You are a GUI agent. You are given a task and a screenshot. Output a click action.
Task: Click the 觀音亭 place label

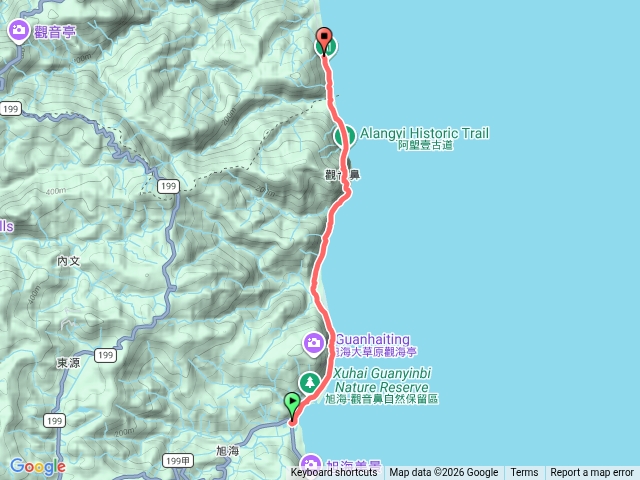[55, 32]
